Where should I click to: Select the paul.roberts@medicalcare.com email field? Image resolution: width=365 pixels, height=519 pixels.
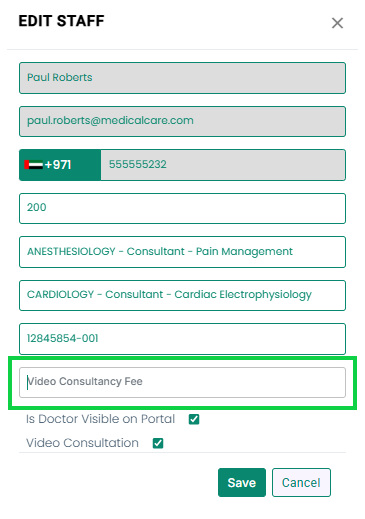[182, 121]
